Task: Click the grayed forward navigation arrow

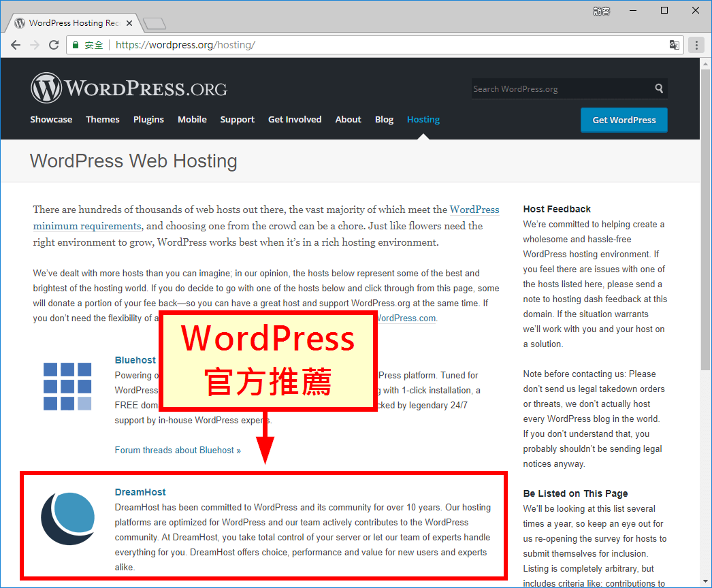Action: click(34, 45)
